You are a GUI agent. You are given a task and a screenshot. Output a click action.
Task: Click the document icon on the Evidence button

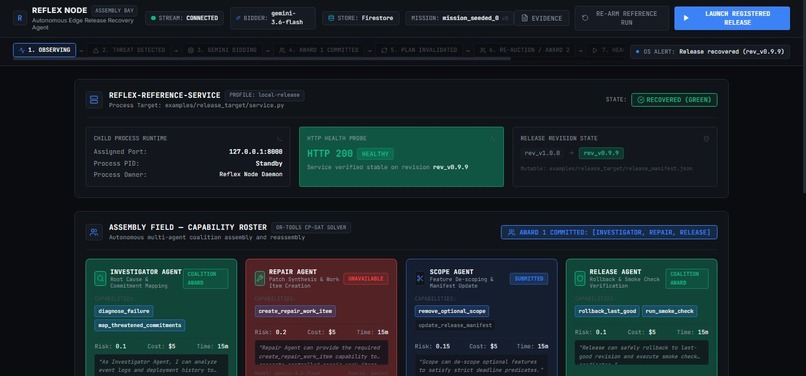click(x=524, y=19)
